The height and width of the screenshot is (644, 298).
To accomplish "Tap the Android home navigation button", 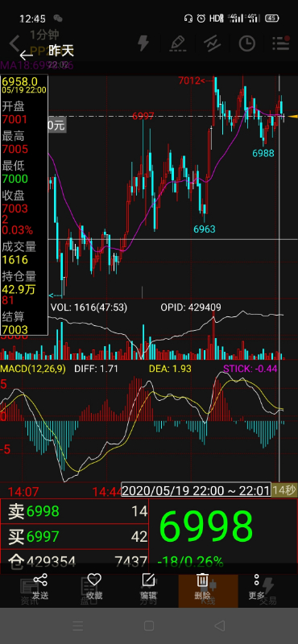I will coord(149,626).
